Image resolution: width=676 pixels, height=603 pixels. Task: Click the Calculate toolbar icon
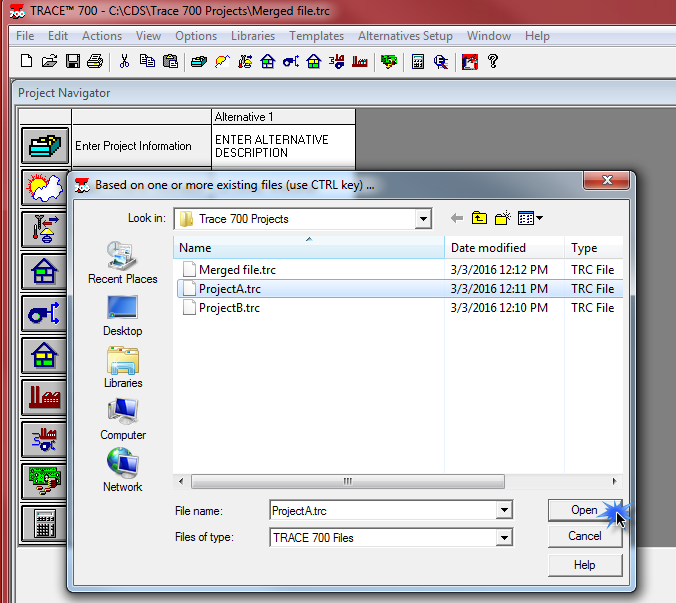click(x=418, y=62)
